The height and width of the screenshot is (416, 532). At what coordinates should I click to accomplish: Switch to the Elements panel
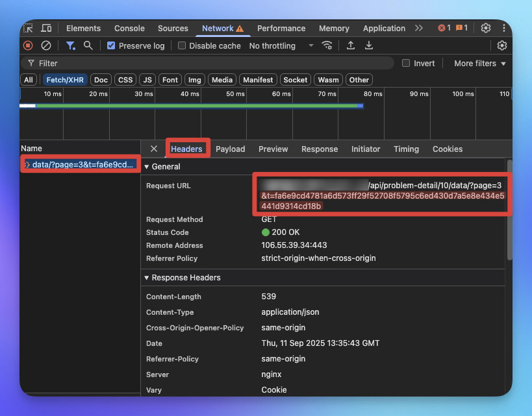pos(83,29)
